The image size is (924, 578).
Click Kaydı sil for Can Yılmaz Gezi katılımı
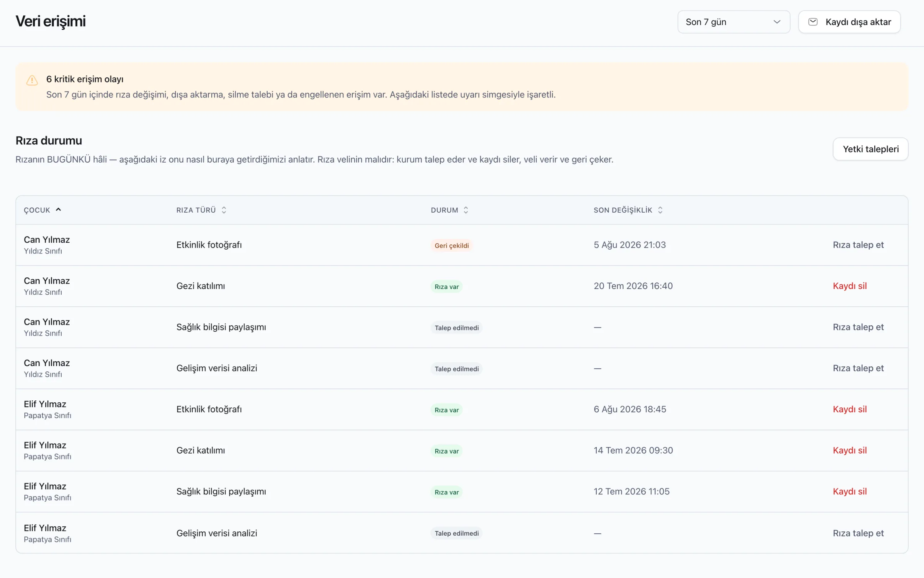point(850,286)
